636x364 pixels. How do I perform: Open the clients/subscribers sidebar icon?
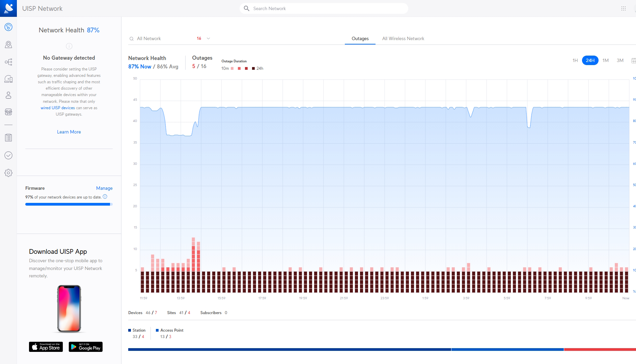[x=8, y=95]
